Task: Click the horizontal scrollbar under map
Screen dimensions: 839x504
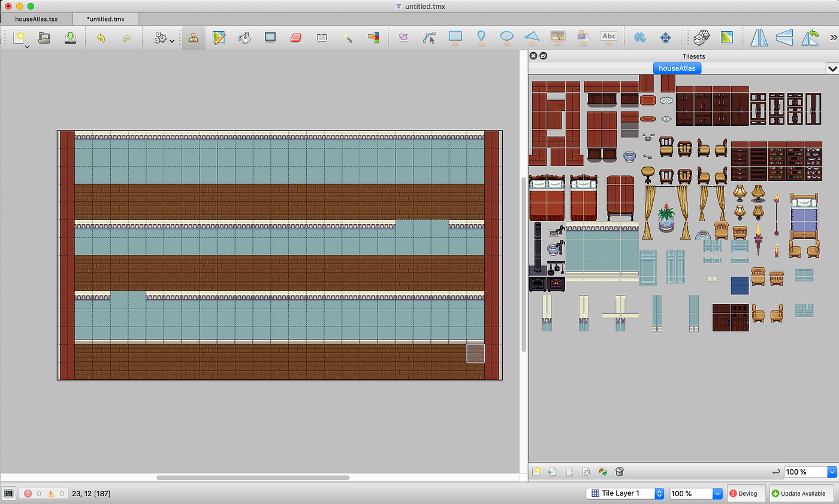Action: pyautogui.click(x=253, y=478)
